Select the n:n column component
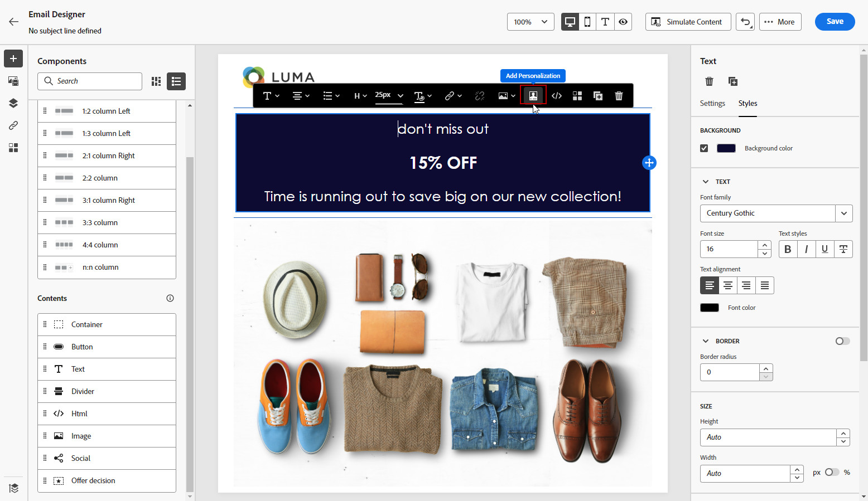 coord(107,267)
